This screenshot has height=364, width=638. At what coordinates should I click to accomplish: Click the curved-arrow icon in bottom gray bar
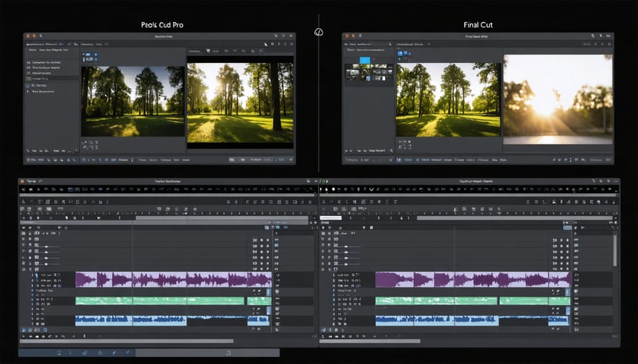[229, 353]
